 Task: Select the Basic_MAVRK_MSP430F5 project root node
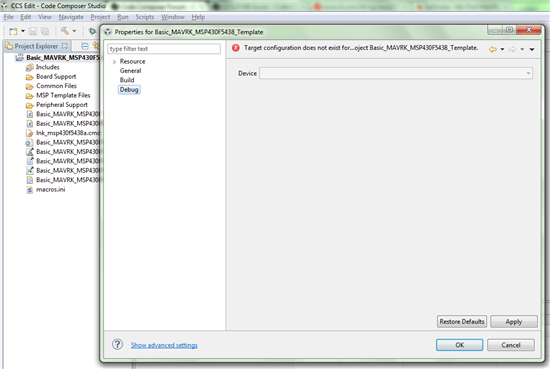point(58,58)
